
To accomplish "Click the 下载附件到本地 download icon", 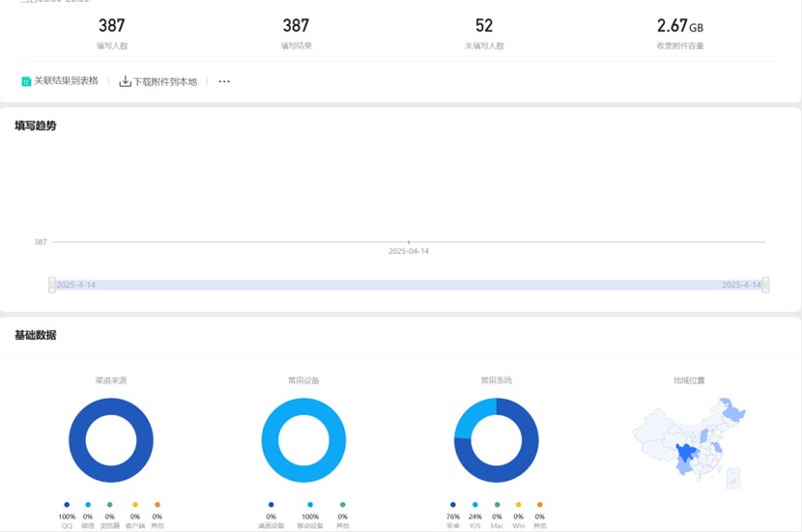I will click(125, 82).
